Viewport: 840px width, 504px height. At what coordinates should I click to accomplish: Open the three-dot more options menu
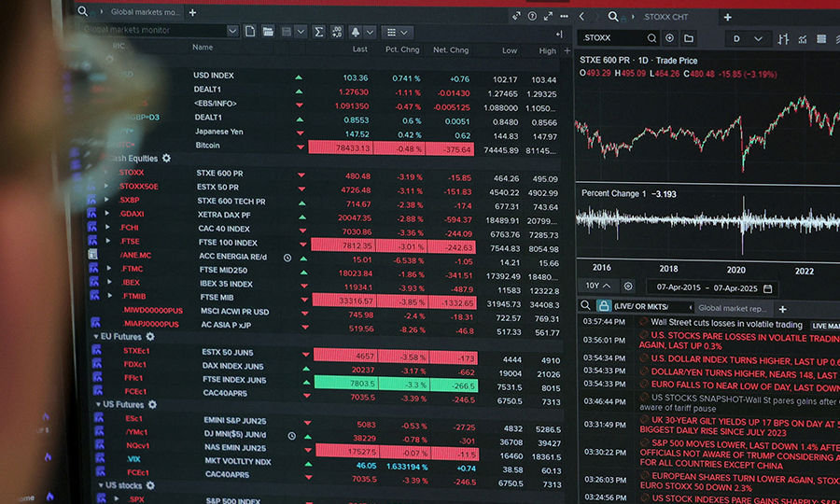[564, 16]
